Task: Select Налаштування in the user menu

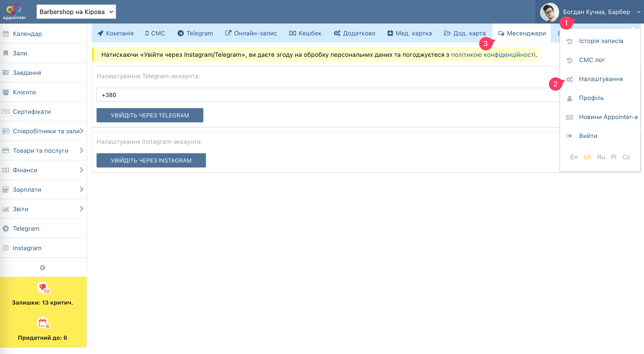Action: click(600, 79)
